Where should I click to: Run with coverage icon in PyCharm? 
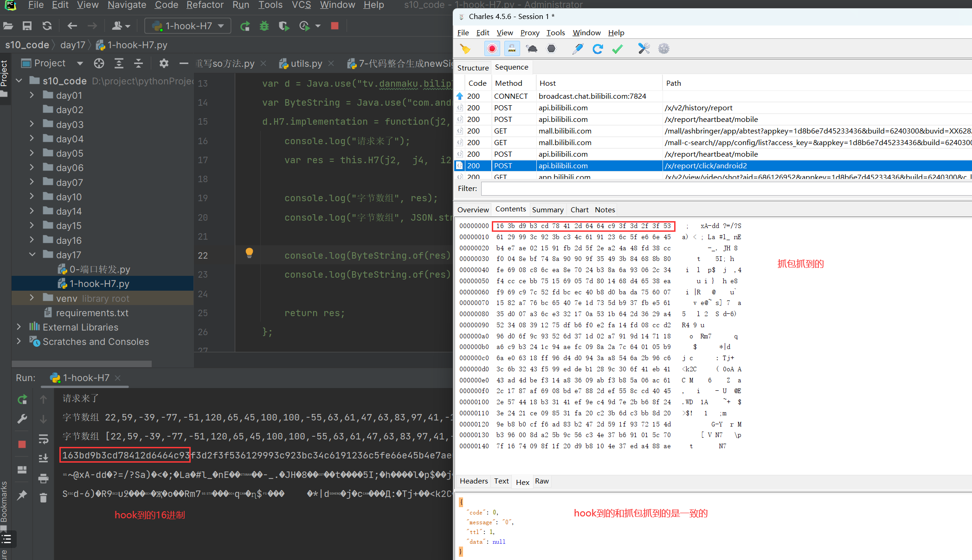[284, 26]
